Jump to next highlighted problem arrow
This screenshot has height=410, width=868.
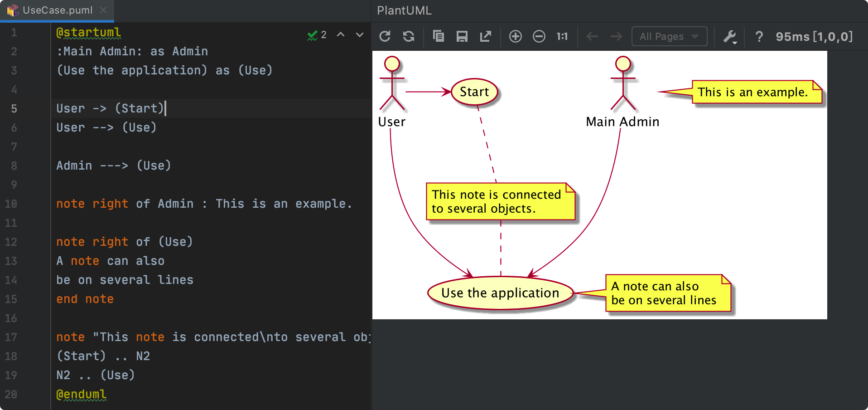[x=360, y=34]
